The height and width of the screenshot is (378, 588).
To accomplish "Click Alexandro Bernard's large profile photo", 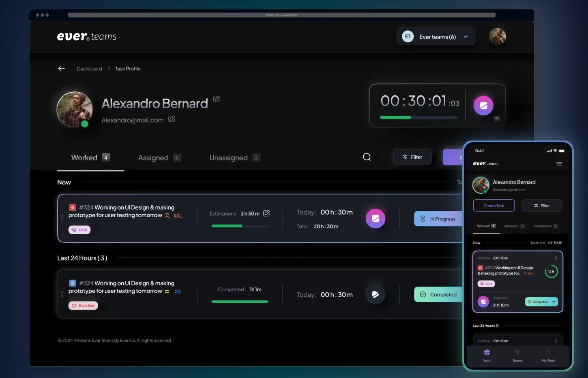I will coord(75,110).
